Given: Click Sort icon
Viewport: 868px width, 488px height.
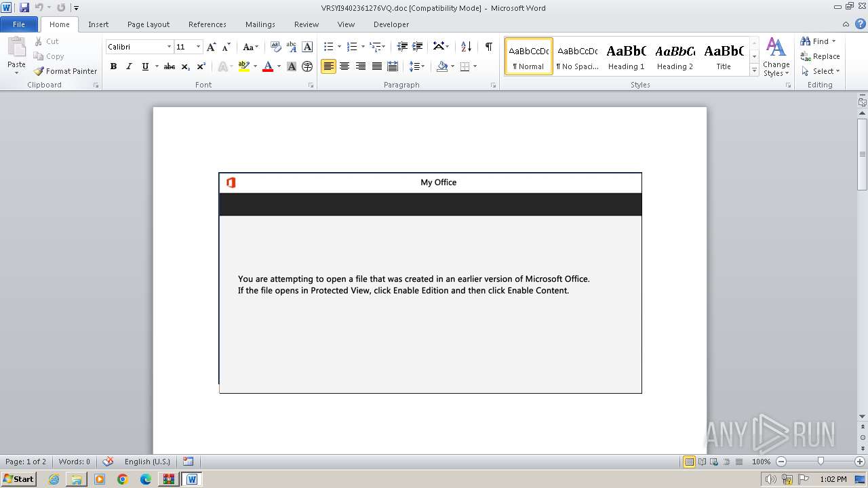Looking at the screenshot, I should [x=466, y=47].
